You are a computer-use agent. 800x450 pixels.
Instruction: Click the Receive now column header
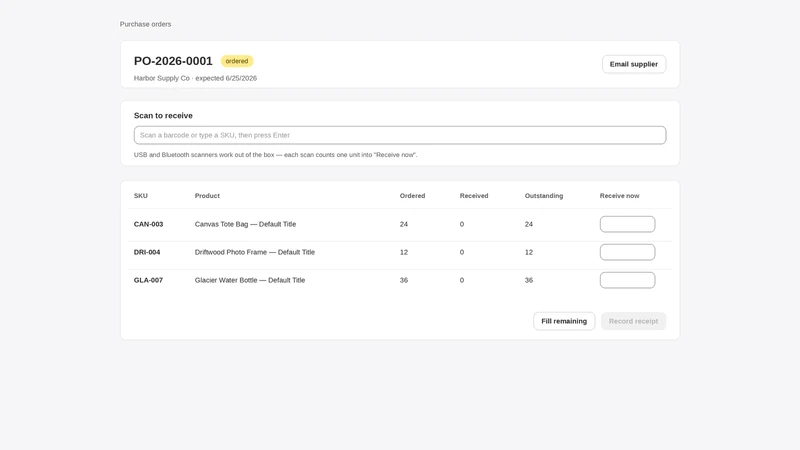coord(619,195)
